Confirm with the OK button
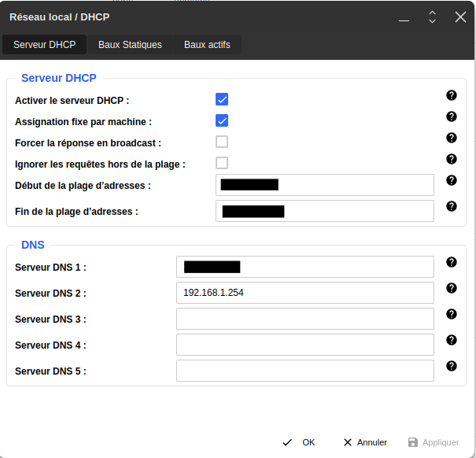Viewport: 476px width, 458px height. tap(299, 442)
